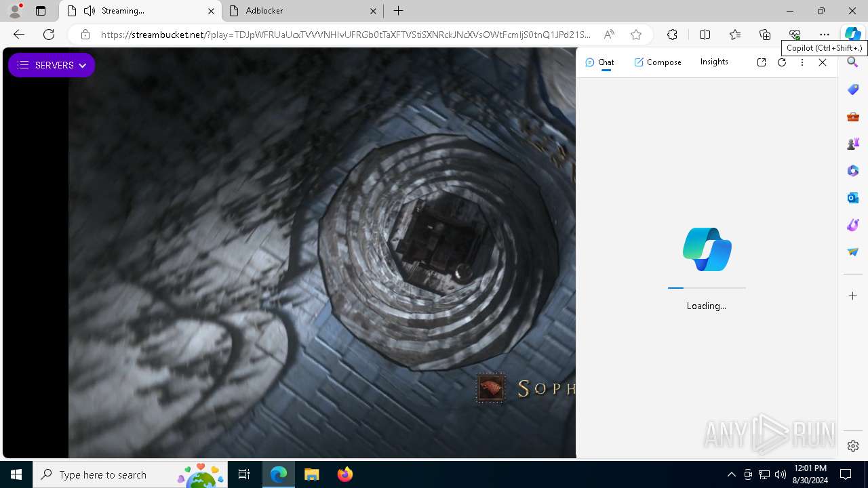Refresh the Copilot panel

point(782,62)
